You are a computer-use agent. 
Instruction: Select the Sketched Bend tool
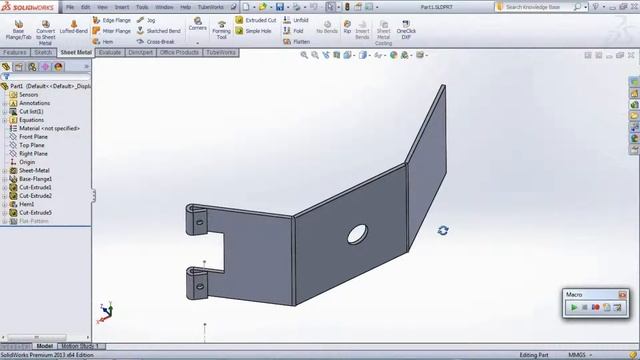point(158,31)
